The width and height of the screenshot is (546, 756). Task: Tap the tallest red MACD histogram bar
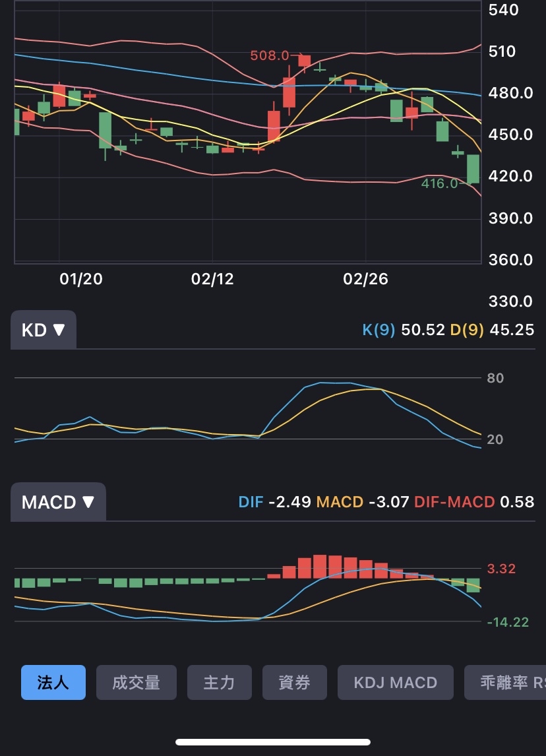coord(320,567)
